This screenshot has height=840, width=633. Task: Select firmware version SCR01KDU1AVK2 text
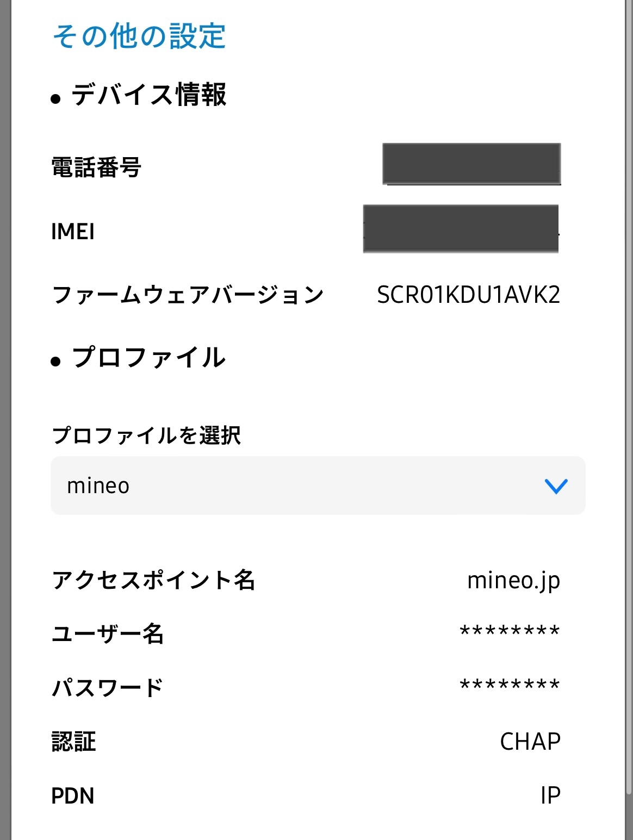[468, 295]
